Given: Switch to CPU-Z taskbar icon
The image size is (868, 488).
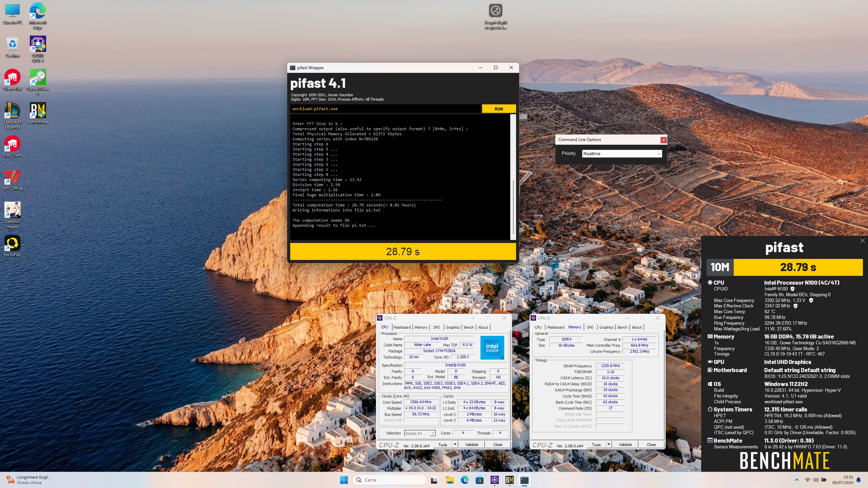Looking at the screenshot, I should [495, 480].
